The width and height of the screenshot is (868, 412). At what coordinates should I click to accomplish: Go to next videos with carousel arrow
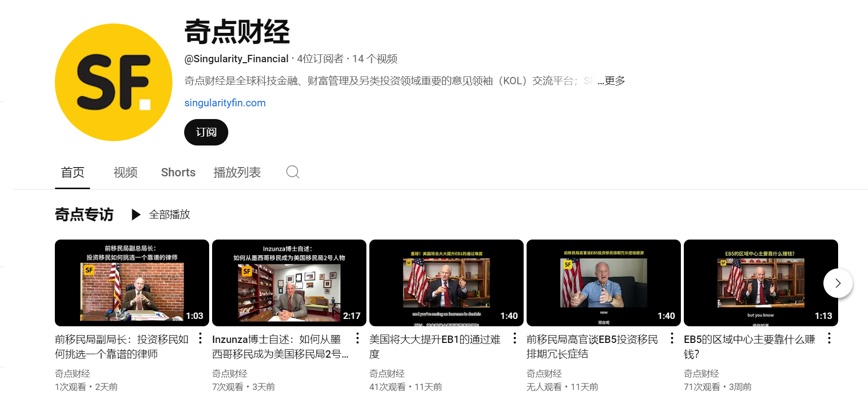click(838, 283)
